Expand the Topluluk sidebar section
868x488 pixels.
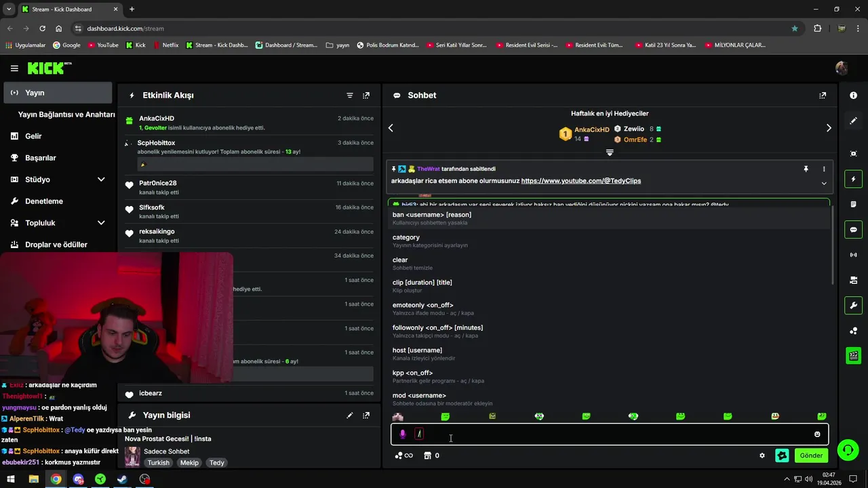pos(101,223)
